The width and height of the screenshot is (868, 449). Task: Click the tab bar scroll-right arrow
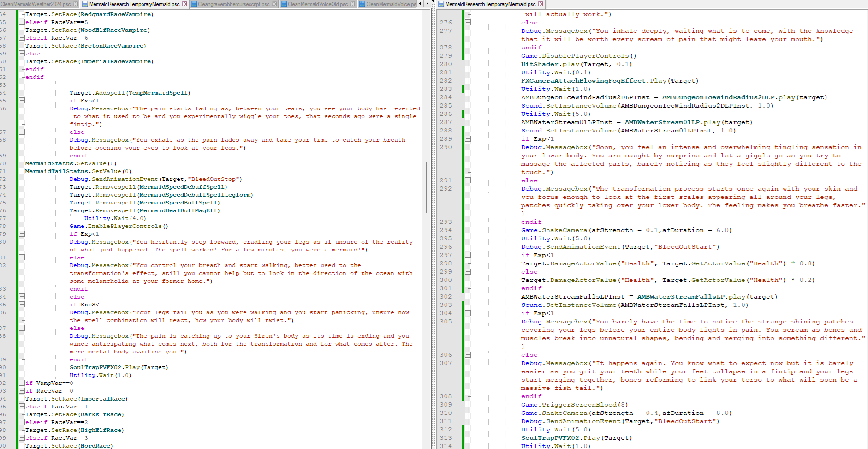pos(428,4)
